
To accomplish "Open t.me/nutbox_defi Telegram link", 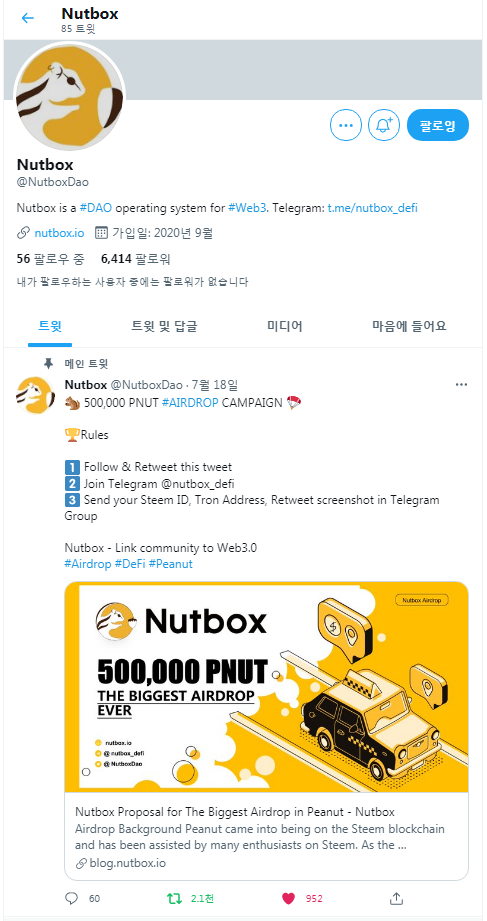I will (372, 207).
